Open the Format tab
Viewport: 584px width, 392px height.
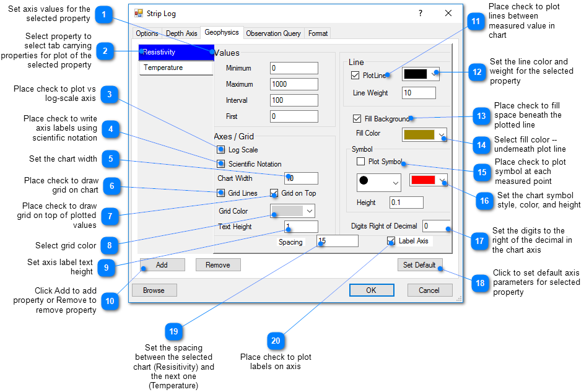[x=317, y=33]
